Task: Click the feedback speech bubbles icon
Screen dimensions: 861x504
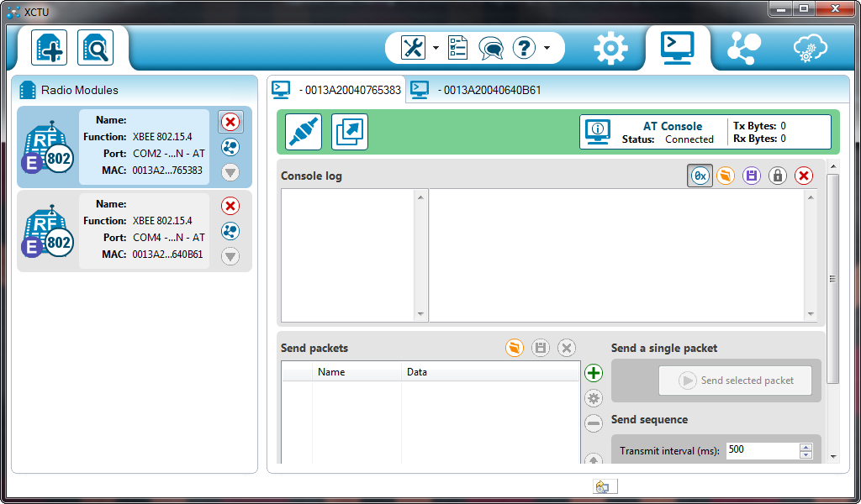Action: [490, 48]
